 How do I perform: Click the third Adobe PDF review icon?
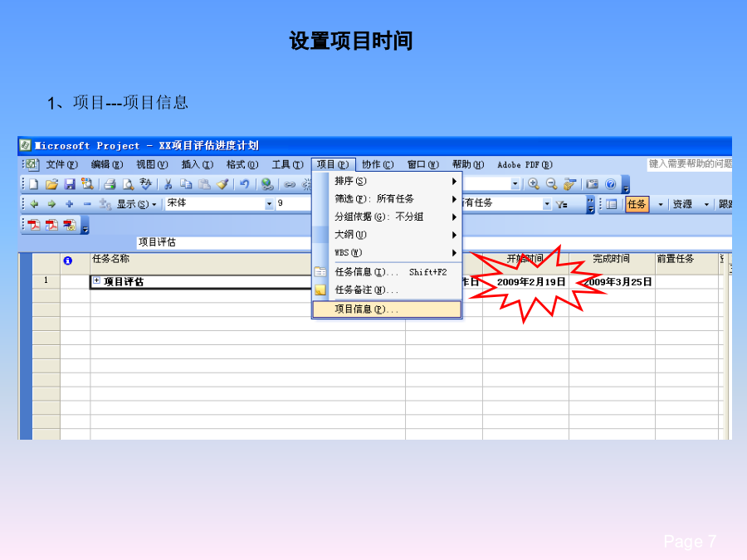click(70, 225)
